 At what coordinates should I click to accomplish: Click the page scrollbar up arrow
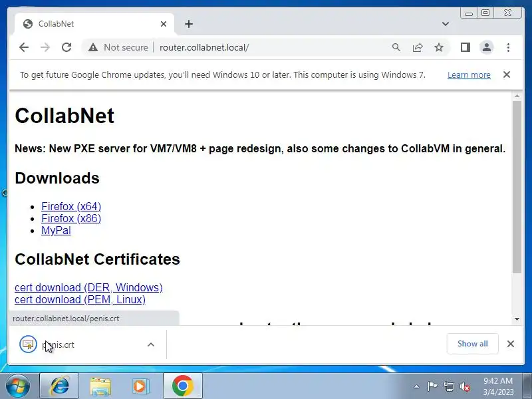coord(517,96)
